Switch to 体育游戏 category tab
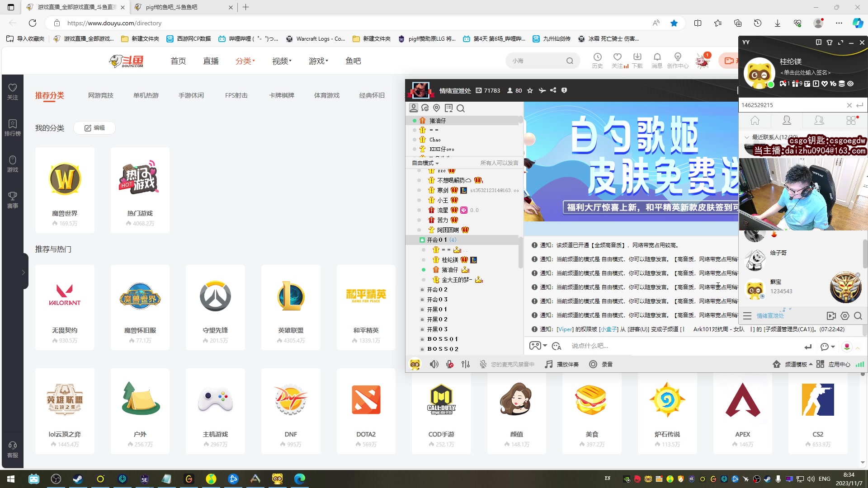 click(327, 95)
